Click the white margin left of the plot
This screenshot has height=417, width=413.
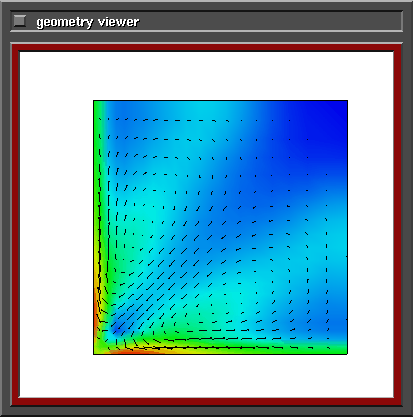pyautogui.click(x=56, y=227)
